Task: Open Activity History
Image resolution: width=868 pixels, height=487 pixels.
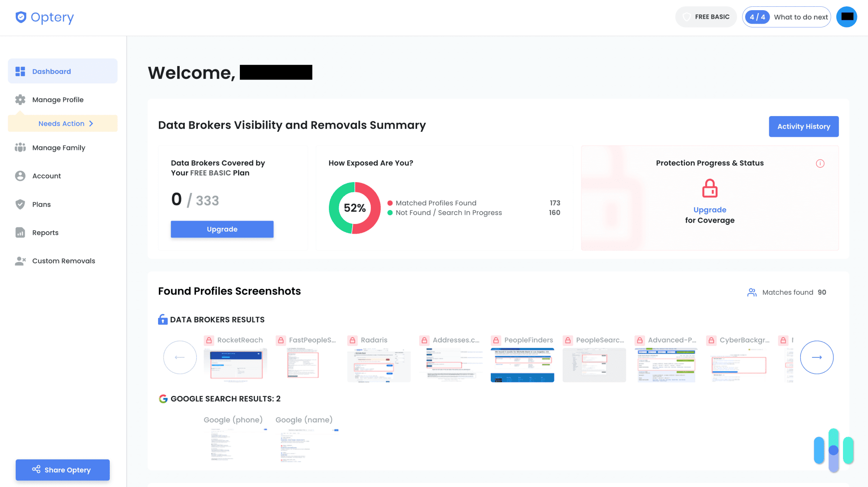Action: coord(803,126)
